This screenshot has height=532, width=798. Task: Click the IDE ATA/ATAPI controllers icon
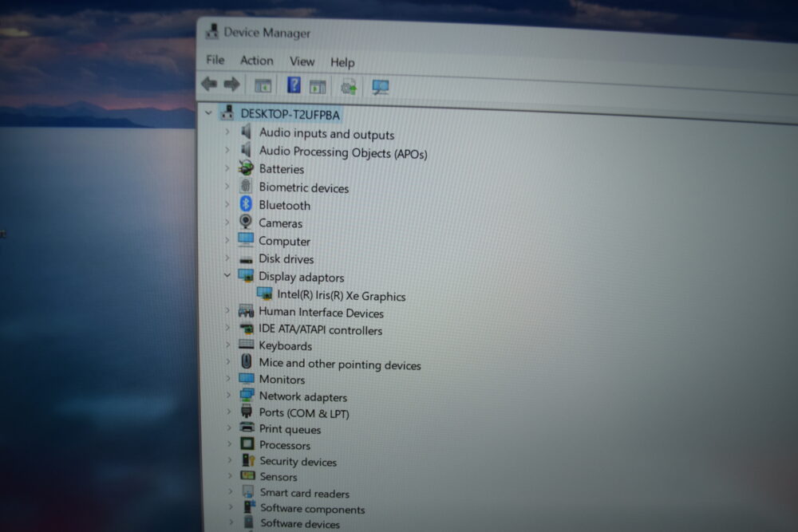tap(247, 329)
